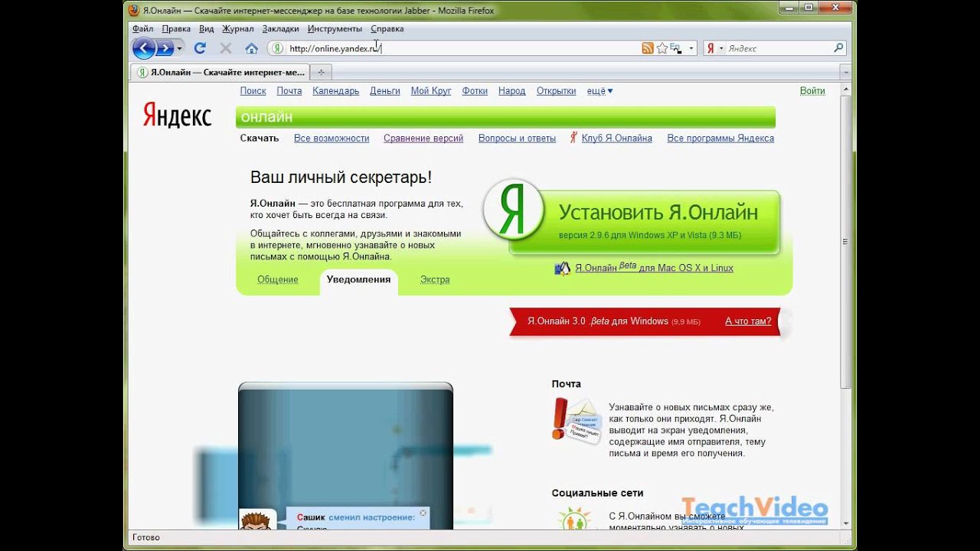Open the Закладки menu
Image resolution: width=980 pixels, height=551 pixels.
[x=280, y=28]
